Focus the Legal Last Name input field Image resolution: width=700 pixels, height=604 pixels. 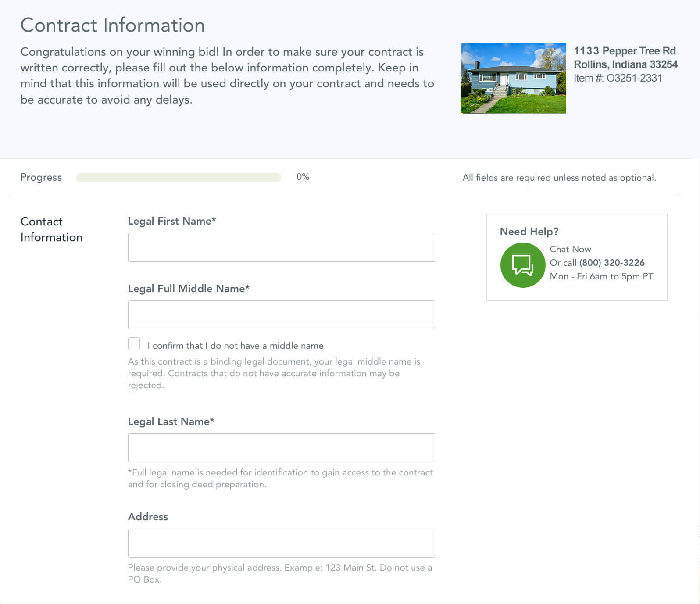pos(281,448)
